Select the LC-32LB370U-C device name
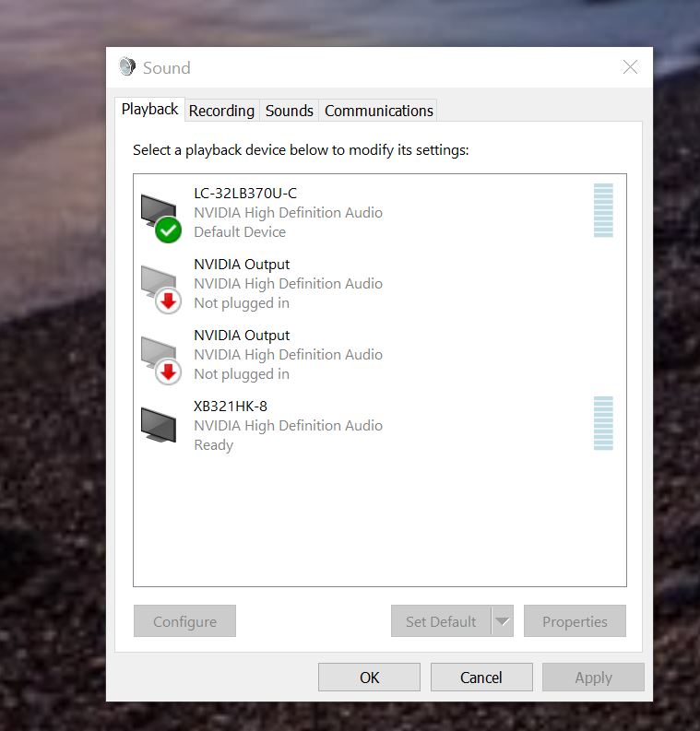 (x=245, y=193)
